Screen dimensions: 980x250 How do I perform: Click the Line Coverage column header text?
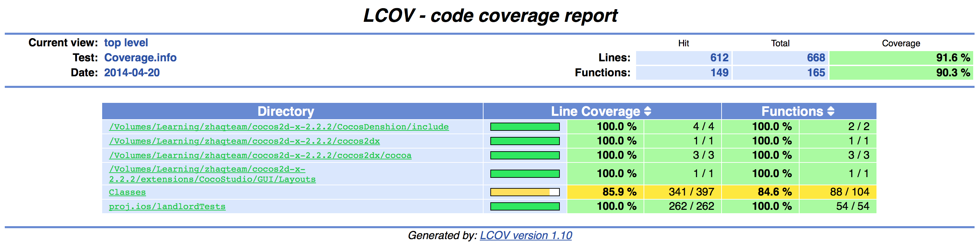595,111
